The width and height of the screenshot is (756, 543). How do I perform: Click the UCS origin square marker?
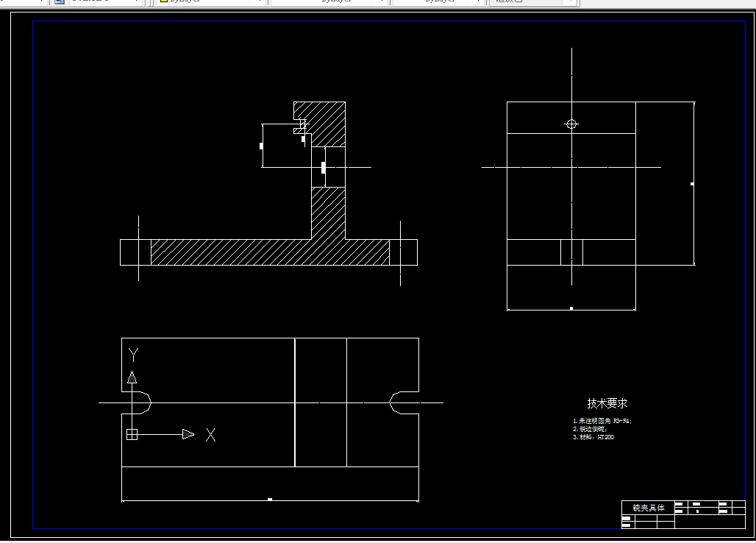[x=132, y=435]
